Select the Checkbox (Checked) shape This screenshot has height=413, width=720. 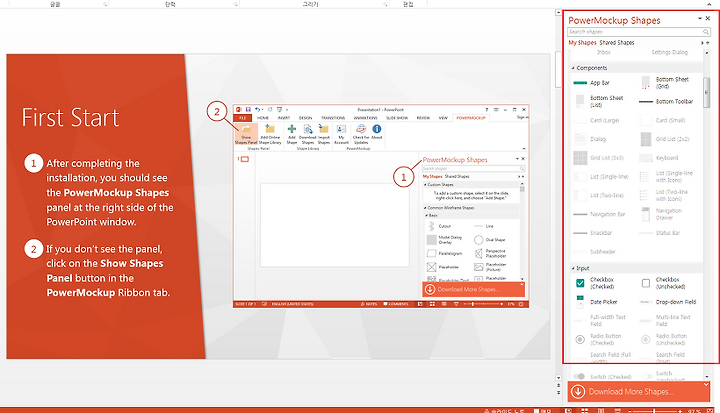pos(595,283)
